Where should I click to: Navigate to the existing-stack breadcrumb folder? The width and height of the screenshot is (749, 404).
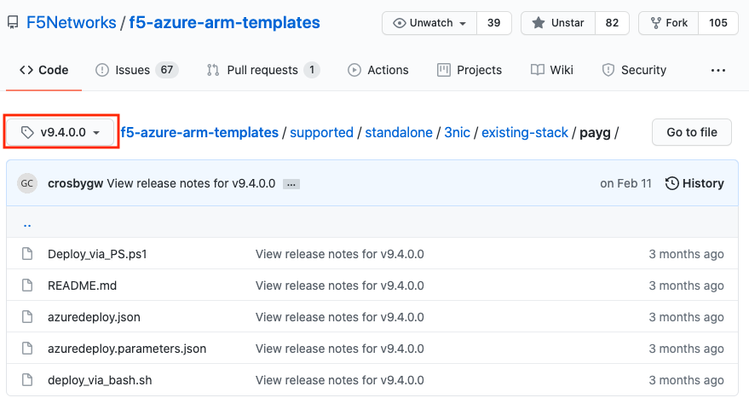pyautogui.click(x=524, y=132)
